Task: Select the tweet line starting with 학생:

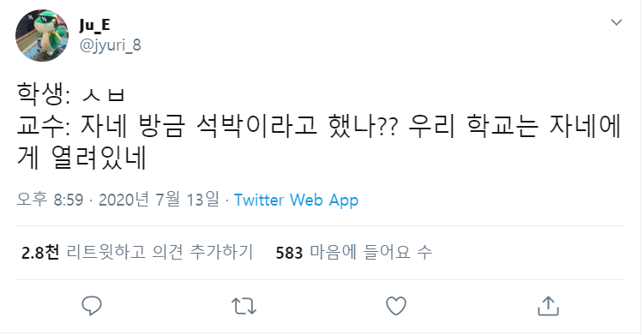Action: [70, 94]
